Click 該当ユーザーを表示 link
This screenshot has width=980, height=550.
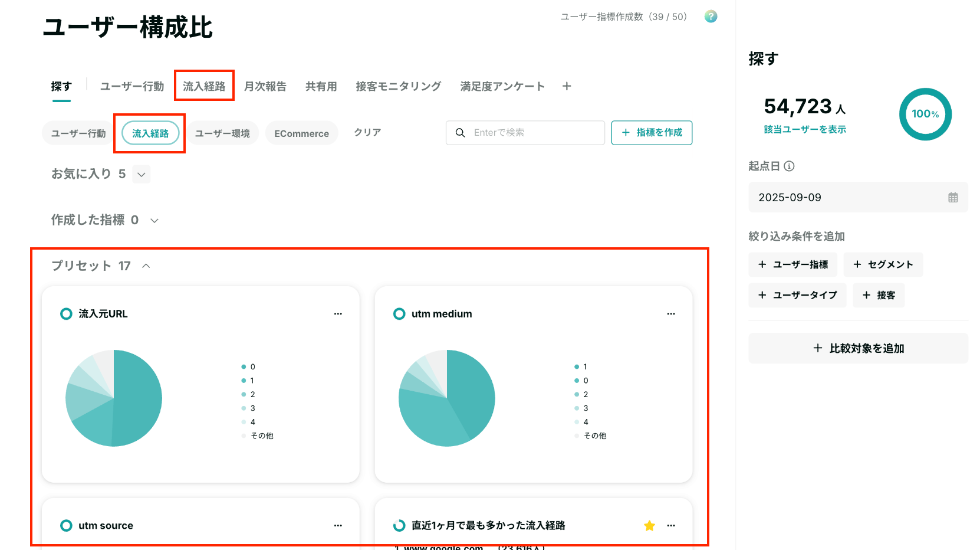(x=805, y=129)
